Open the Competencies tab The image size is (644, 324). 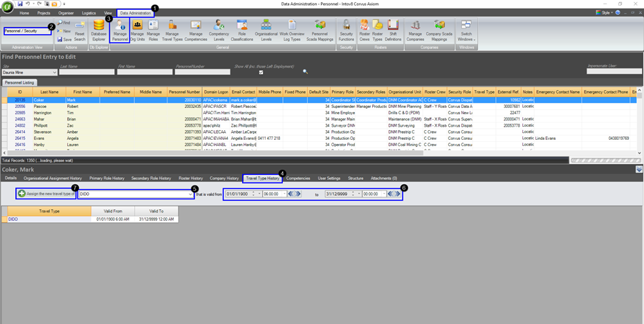coord(298,179)
